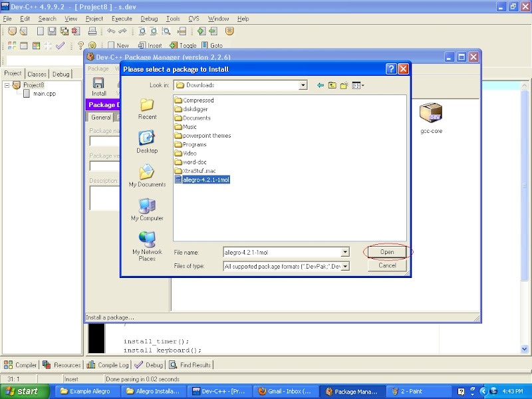Click the find text toolbar icon
This screenshot has height=399, width=532.
coord(142,31)
